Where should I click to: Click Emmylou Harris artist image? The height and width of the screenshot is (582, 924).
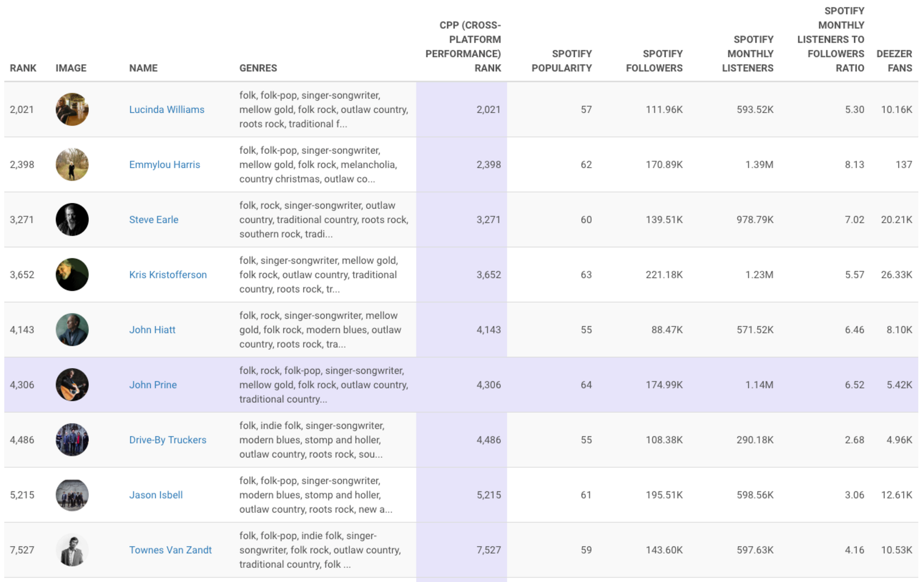pos(72,164)
